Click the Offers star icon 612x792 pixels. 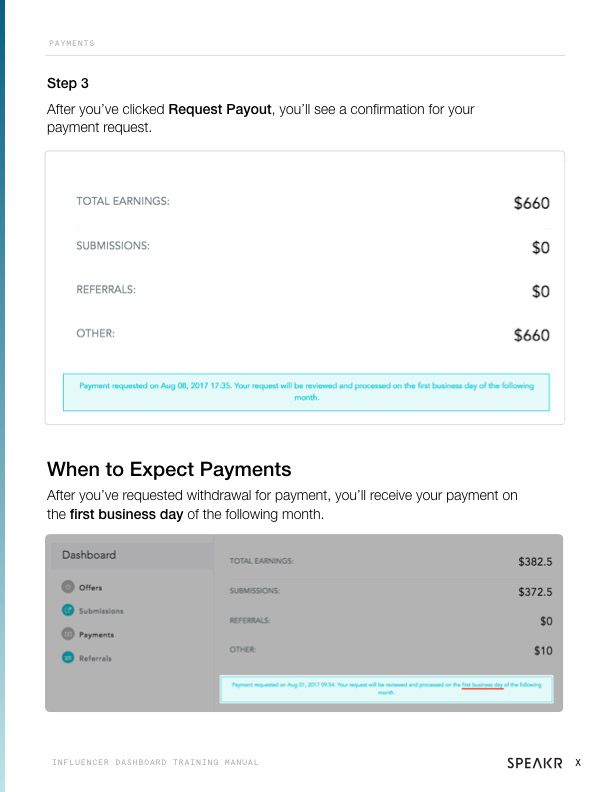pyautogui.click(x=68, y=587)
